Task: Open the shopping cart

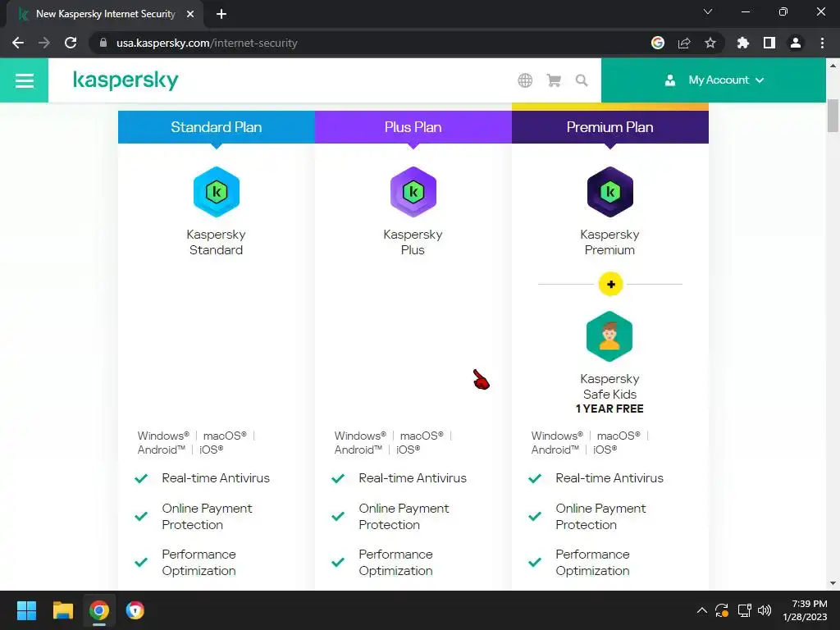Action: [x=554, y=80]
